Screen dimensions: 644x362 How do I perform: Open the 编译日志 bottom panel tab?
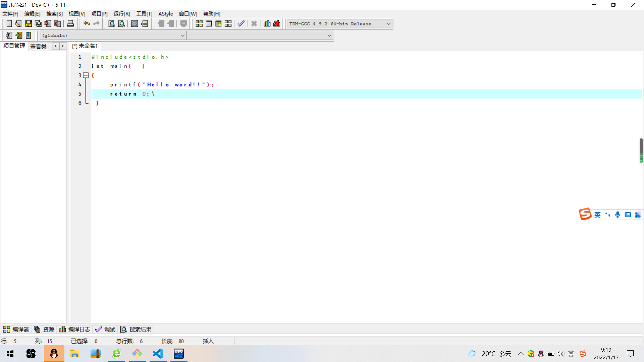(75, 329)
